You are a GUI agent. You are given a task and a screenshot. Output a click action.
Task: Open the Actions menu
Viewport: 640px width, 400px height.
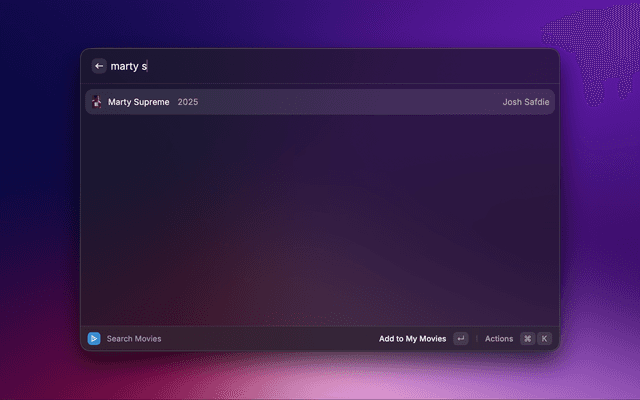(499, 339)
